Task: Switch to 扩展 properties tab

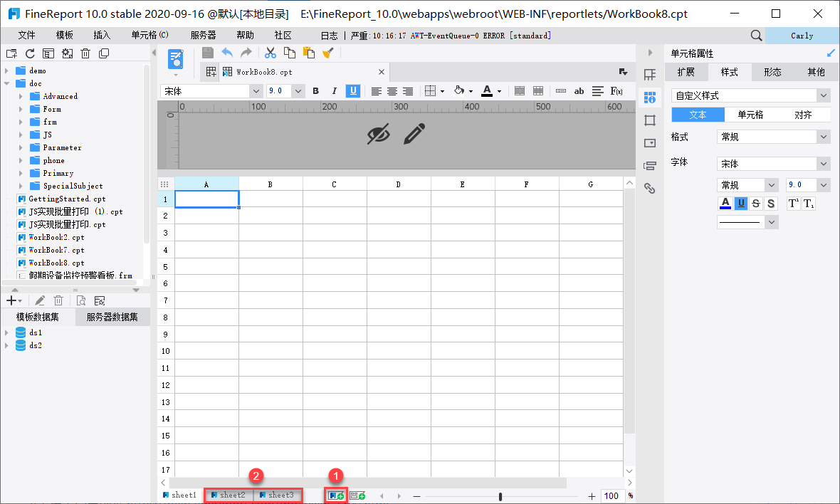Action: (x=686, y=73)
